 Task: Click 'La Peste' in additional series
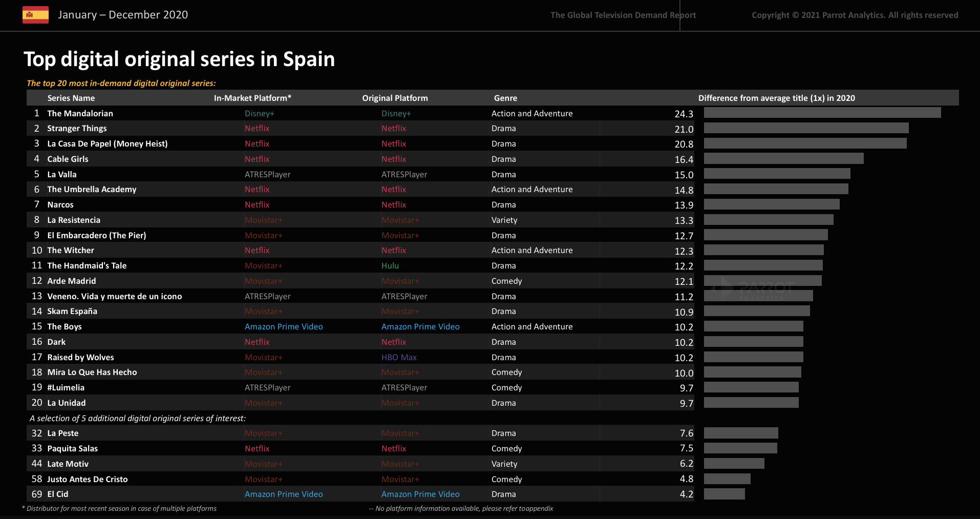click(63, 433)
